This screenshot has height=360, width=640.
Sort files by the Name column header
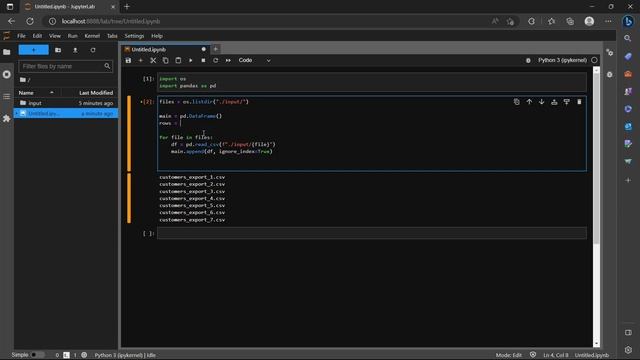tap(36, 93)
